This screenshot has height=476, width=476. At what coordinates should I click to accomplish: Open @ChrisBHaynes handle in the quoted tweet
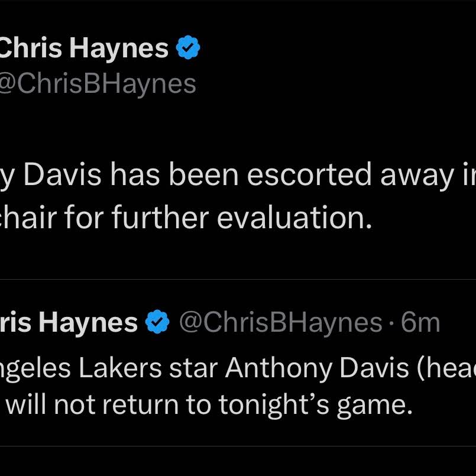point(281,323)
